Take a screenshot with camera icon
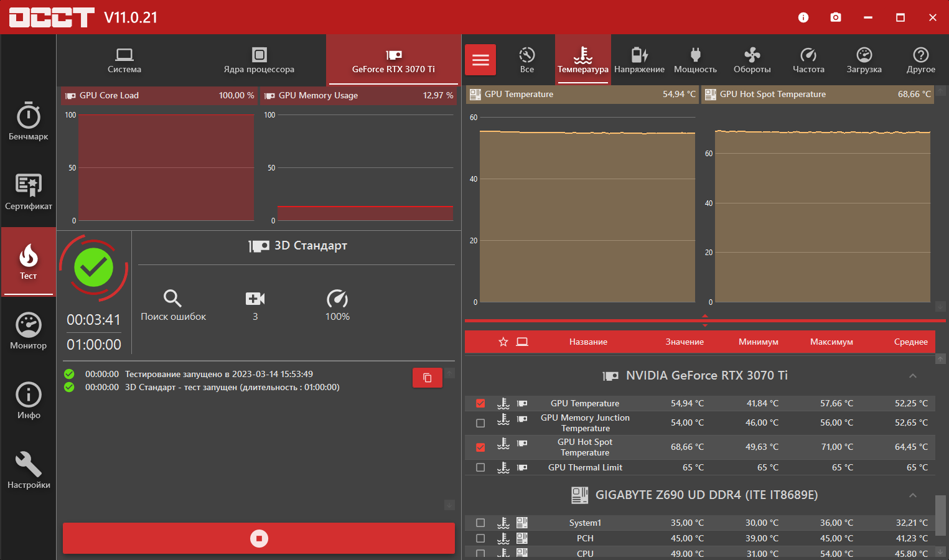 pyautogui.click(x=836, y=17)
